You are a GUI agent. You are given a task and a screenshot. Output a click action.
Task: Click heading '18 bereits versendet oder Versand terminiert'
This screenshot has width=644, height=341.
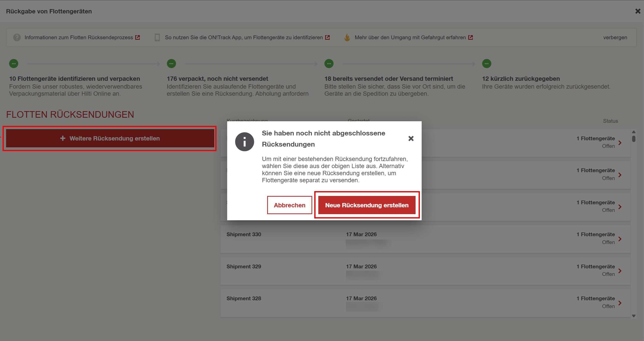click(389, 79)
